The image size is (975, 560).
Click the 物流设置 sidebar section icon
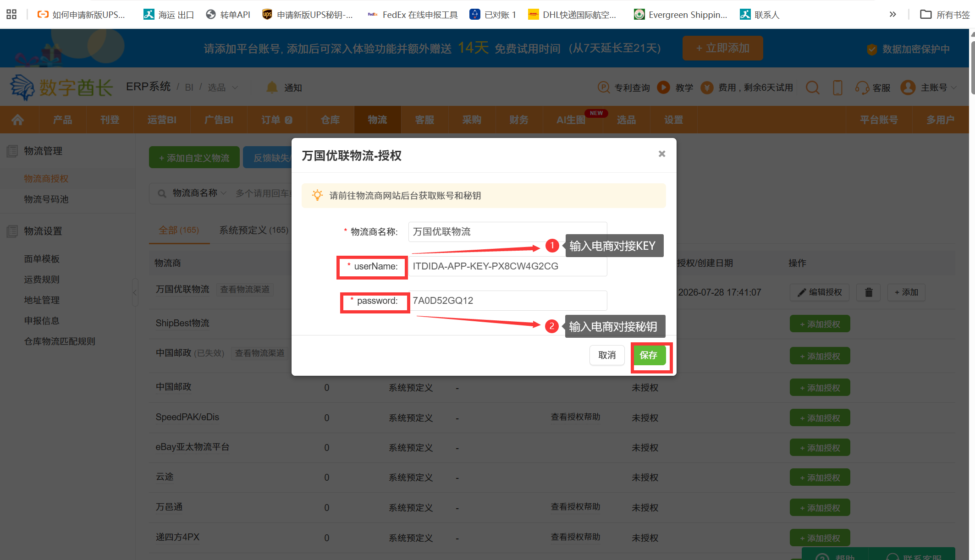click(12, 231)
